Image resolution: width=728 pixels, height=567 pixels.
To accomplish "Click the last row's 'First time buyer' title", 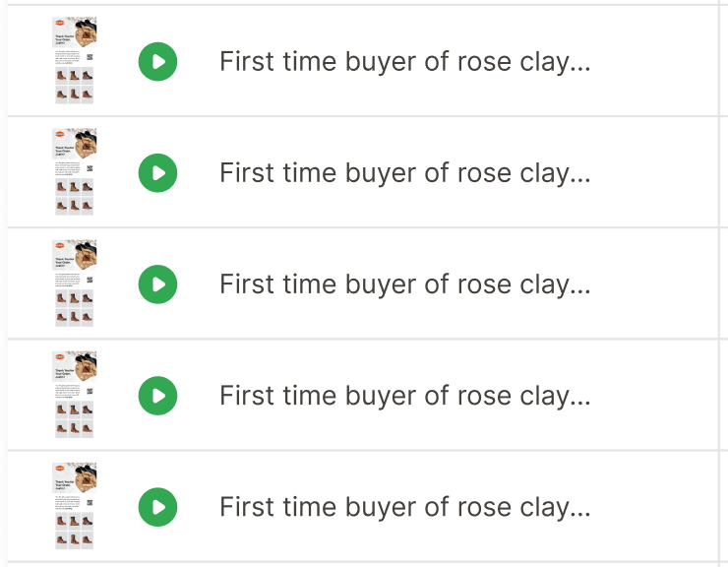I will point(405,508).
